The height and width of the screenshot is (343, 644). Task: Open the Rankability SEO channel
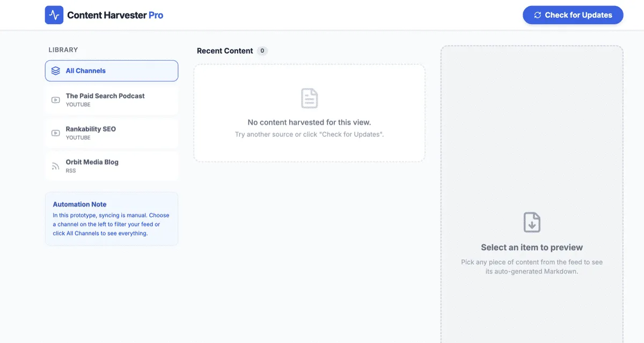coord(91,129)
